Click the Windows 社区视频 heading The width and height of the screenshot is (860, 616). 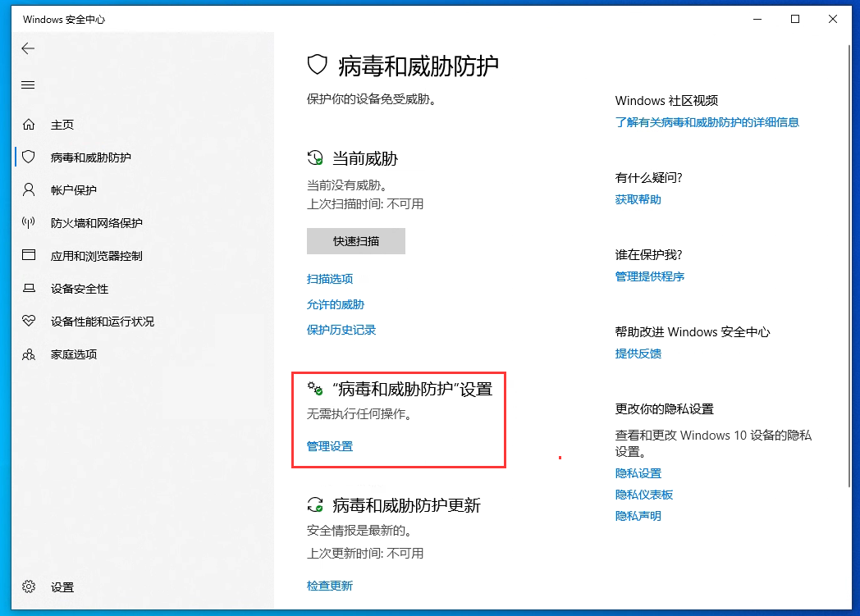coord(666,100)
